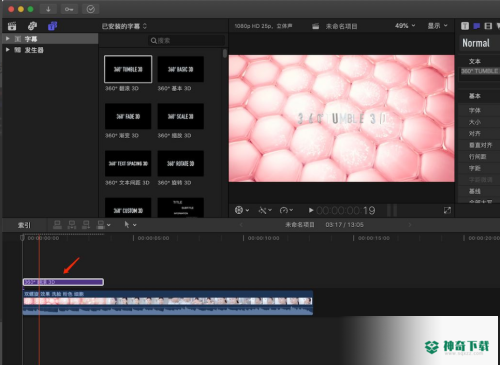Click the title browser search field
The width and height of the screenshot is (500, 365).
[186, 40]
